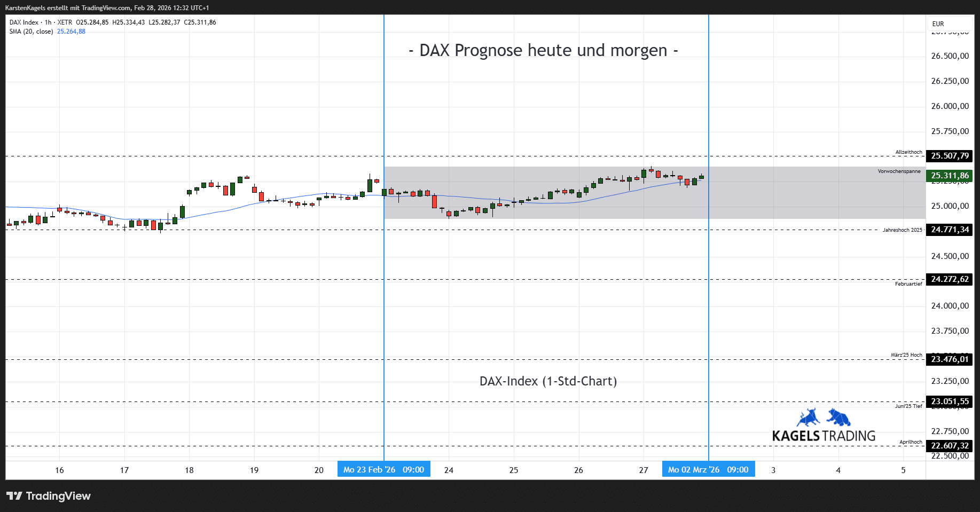This screenshot has height=512, width=980.
Task: Select the "DAX-Index (1-Std-Chart)" text annotation
Action: 548,381
